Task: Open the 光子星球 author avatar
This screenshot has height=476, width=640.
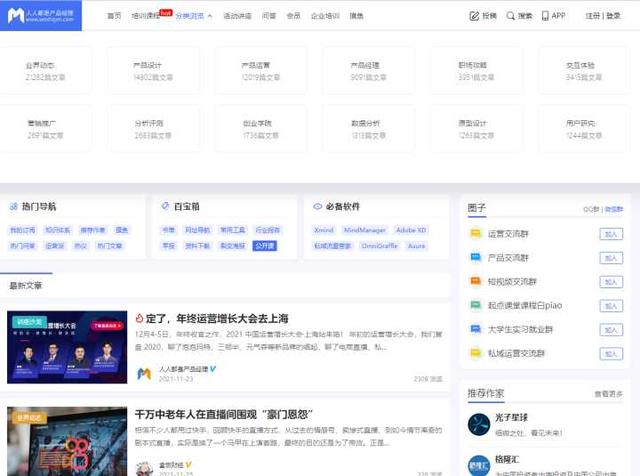Action: [480, 424]
